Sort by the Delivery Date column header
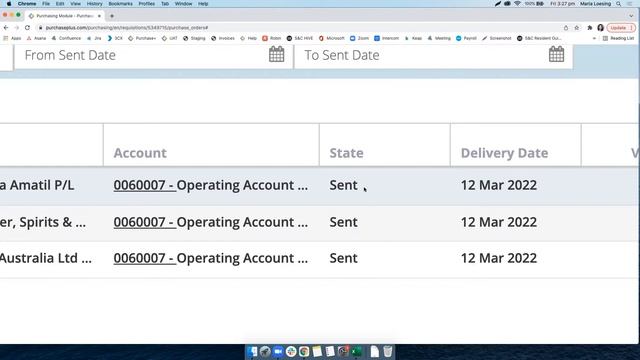 [x=504, y=153]
